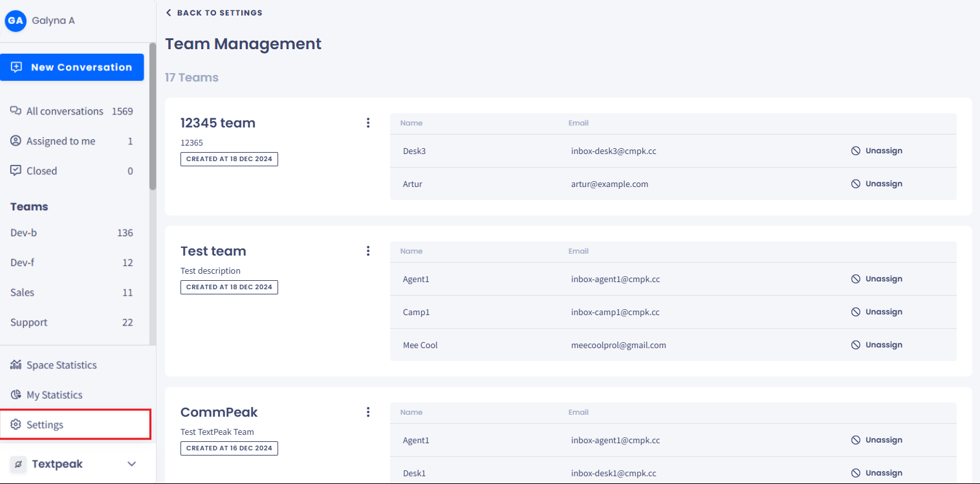This screenshot has width=980, height=484.
Task: Unassign Desk1 from CommPeak team
Action: click(x=877, y=473)
